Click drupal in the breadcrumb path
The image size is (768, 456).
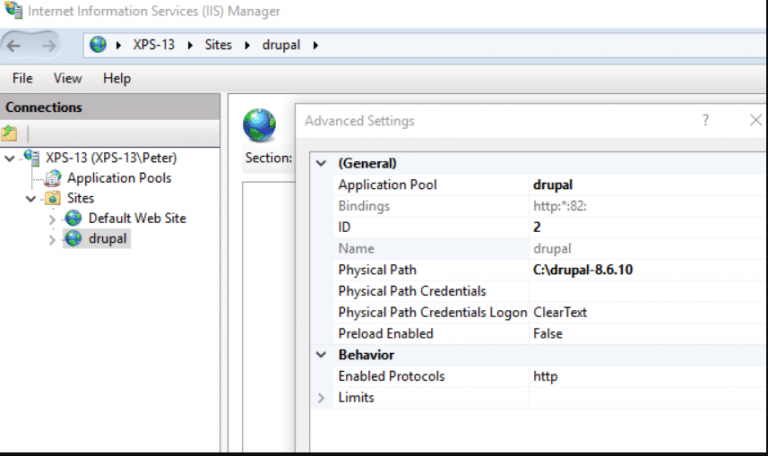281,45
